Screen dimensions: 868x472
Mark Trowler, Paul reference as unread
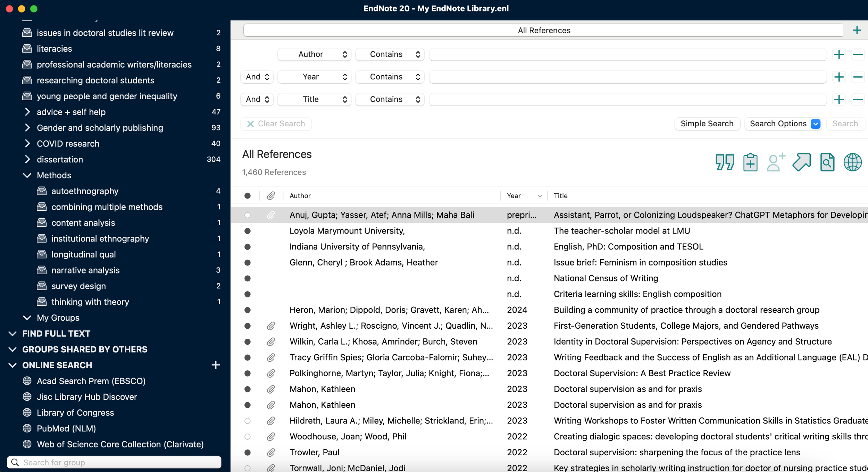pos(248,452)
